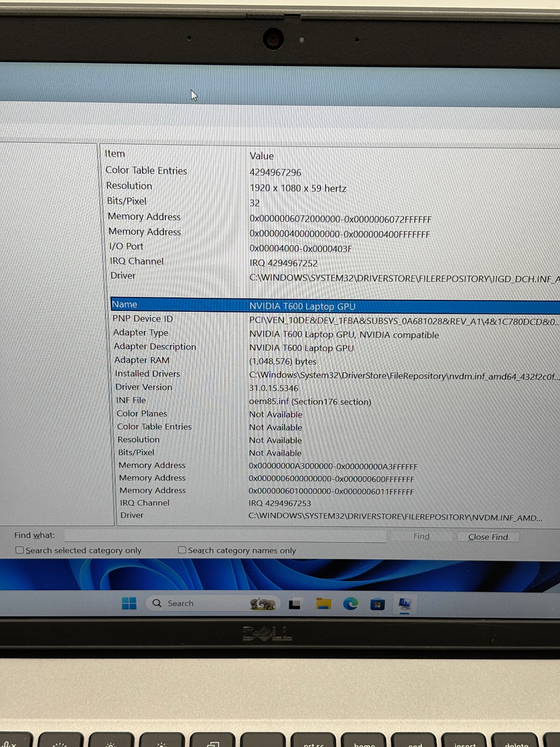The image size is (560, 747).
Task: Select the highlighted NVIDIA T600 Name row
Action: (x=302, y=306)
